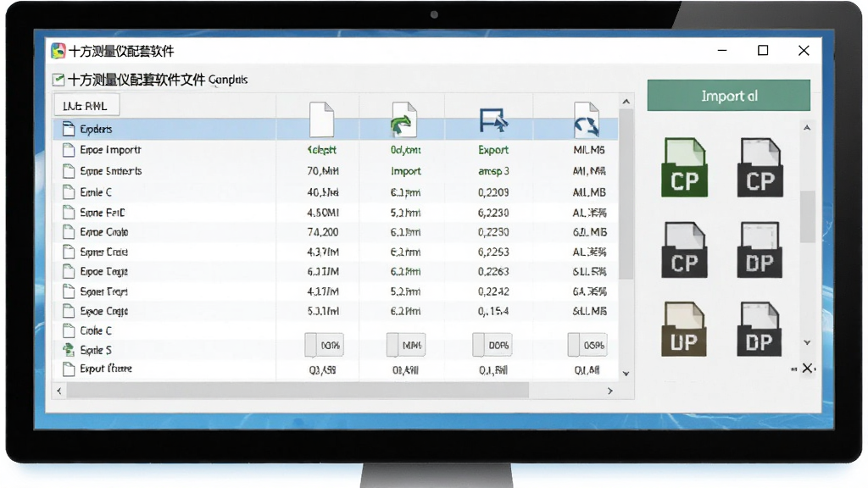
Task: Open the DP icon in the bottom row
Action: click(x=759, y=329)
